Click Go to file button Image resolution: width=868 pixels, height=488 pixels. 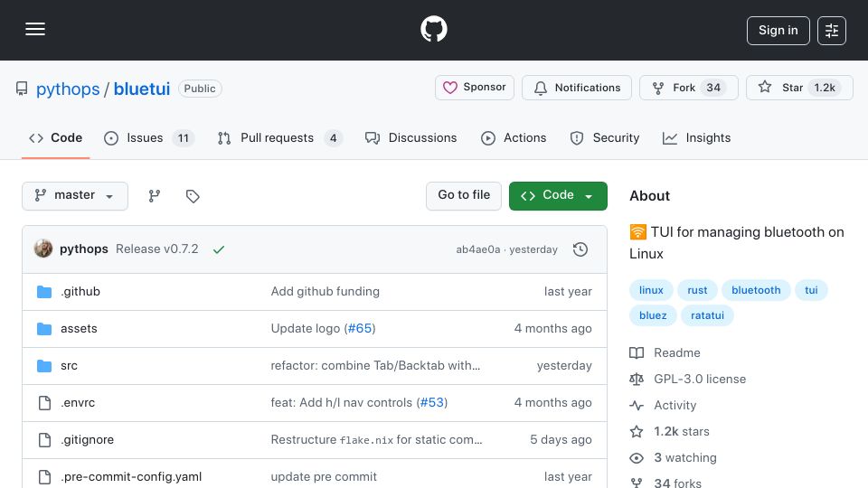[463, 196]
